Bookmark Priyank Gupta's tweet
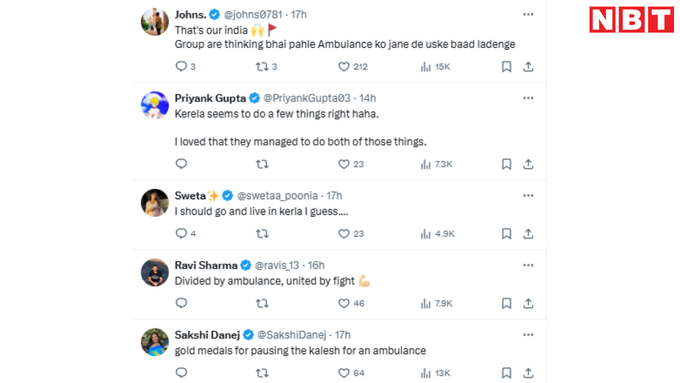Viewport: 680px width, 383px height. [506, 164]
